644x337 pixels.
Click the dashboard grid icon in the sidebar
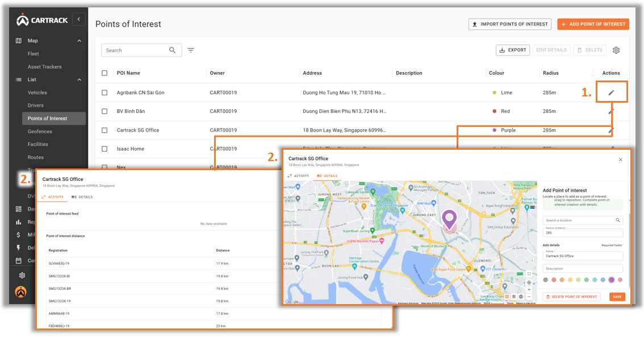coord(19,209)
